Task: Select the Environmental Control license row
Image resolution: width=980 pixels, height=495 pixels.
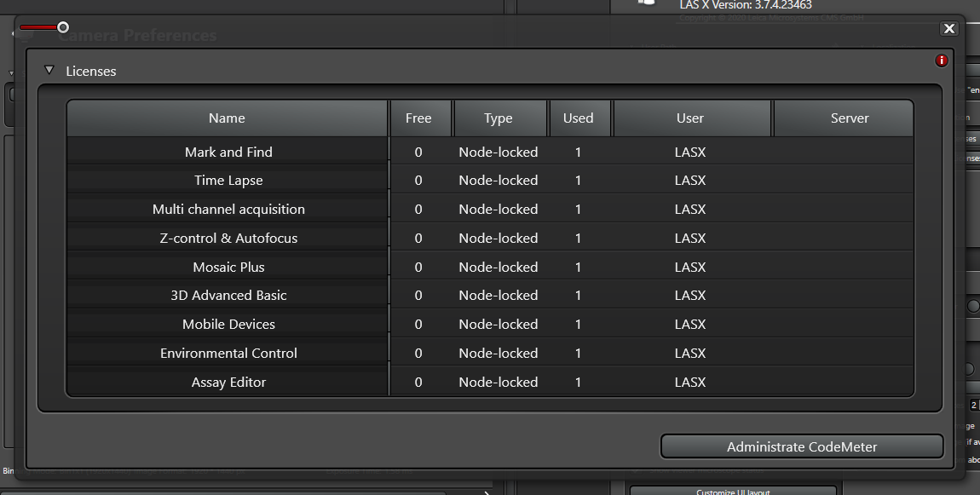Action: (228, 354)
